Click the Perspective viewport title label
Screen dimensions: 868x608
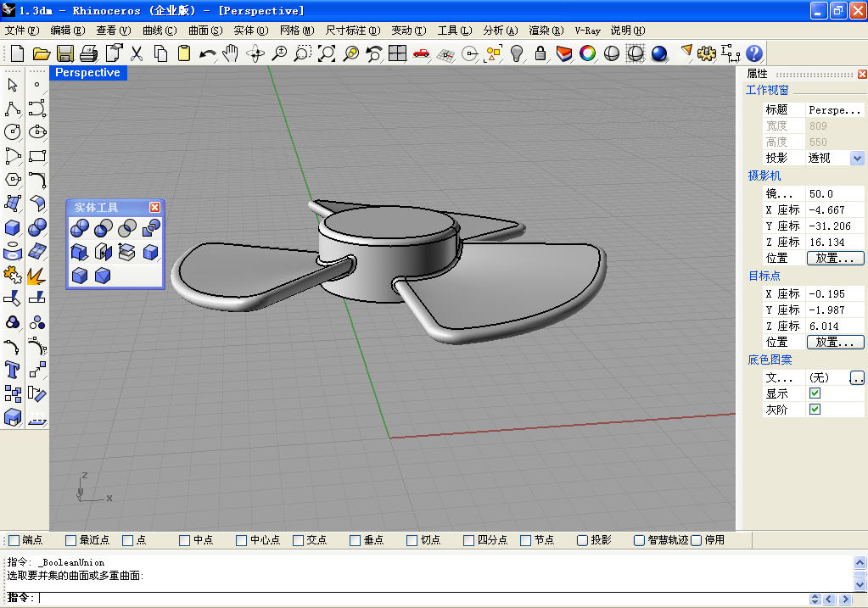[87, 72]
